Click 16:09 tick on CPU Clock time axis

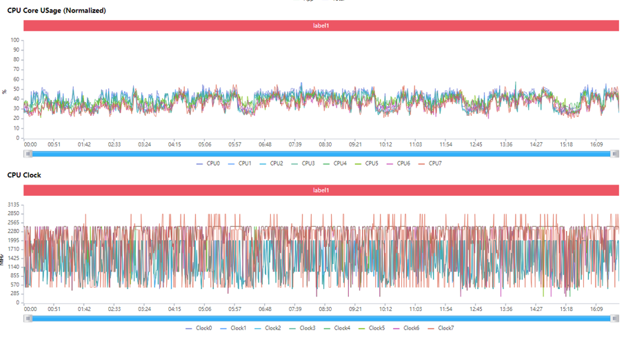point(596,309)
